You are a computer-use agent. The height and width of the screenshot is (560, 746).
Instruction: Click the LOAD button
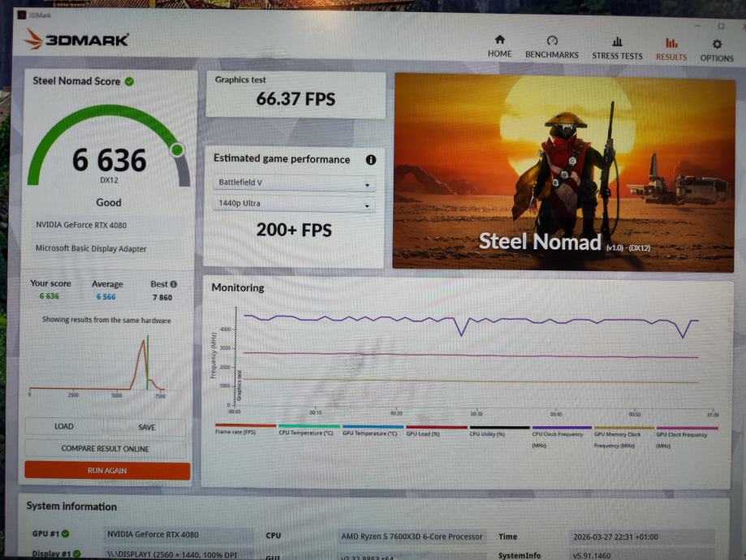64,426
